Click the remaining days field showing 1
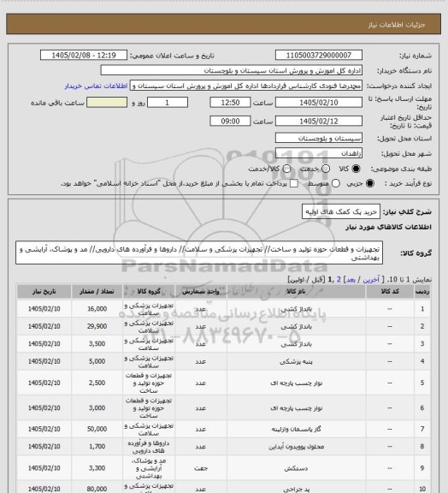 tap(168, 103)
